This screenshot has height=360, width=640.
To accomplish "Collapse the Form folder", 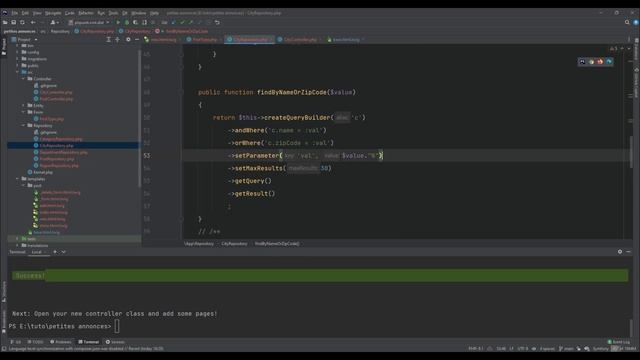I will (24, 112).
